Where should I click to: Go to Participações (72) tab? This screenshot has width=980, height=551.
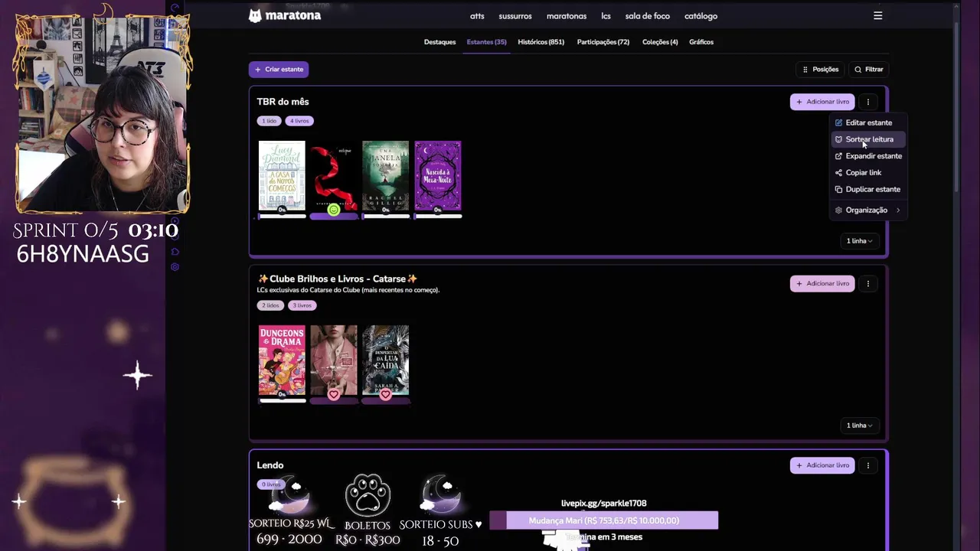pyautogui.click(x=603, y=42)
